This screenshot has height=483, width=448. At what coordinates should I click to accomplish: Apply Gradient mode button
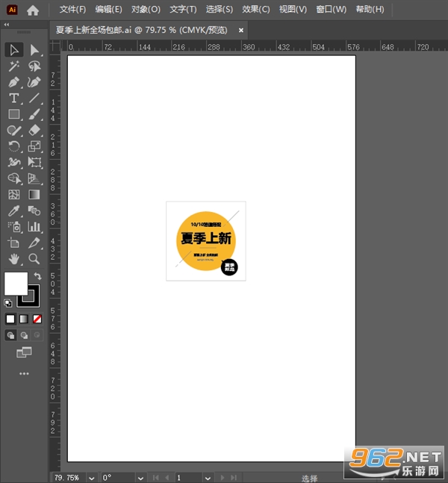(24, 319)
